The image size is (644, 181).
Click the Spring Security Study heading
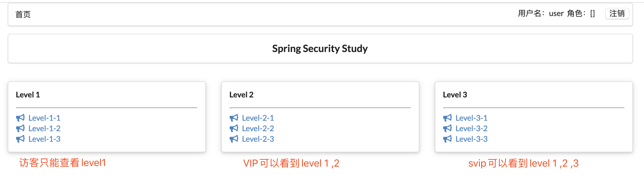click(x=320, y=49)
